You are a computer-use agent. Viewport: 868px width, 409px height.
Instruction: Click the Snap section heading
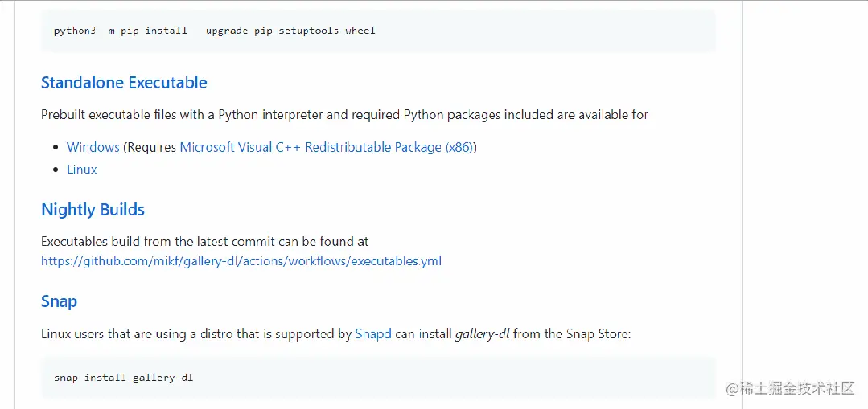pos(59,301)
